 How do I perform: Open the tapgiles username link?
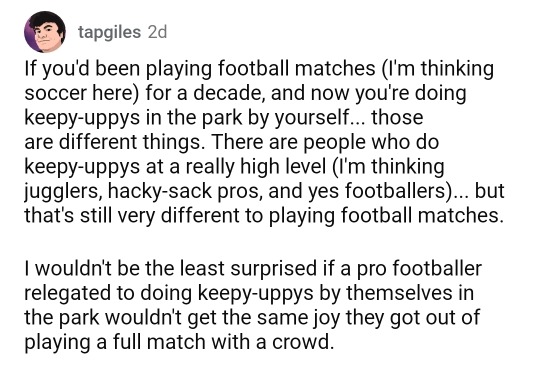point(110,32)
